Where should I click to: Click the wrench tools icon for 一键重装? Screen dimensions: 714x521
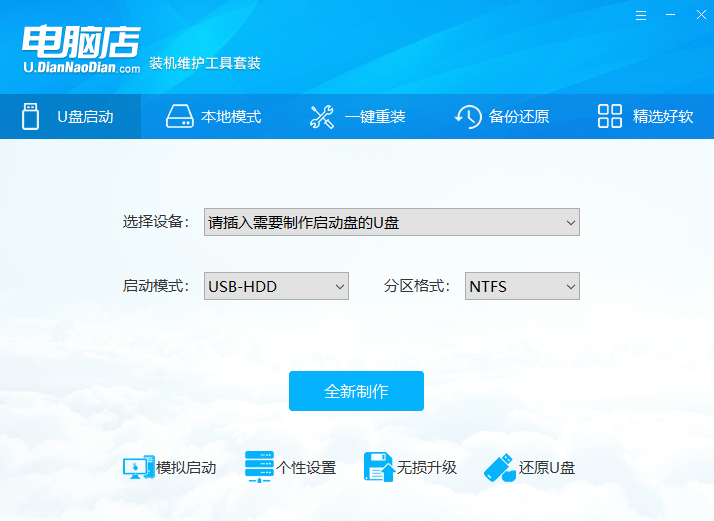click(322, 116)
